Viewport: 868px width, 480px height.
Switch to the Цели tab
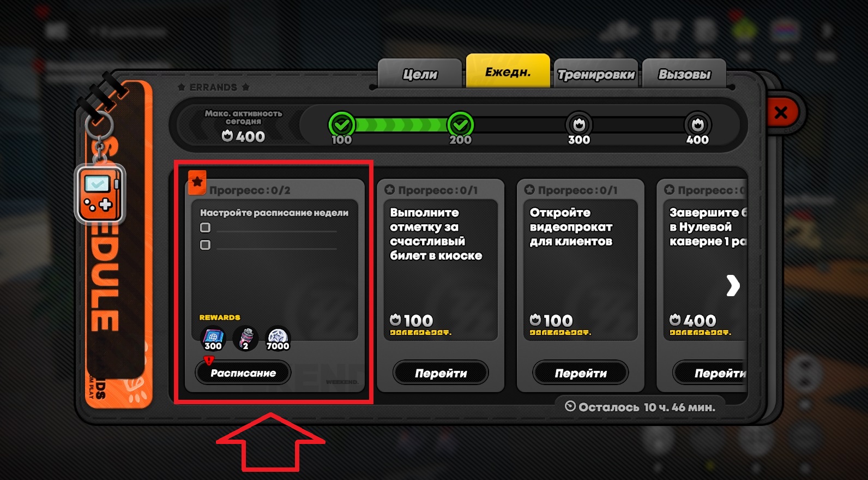click(x=420, y=74)
